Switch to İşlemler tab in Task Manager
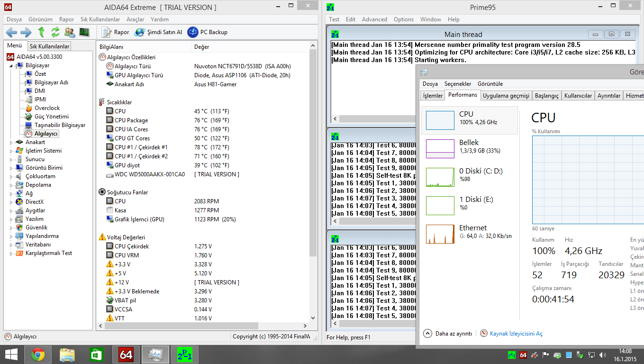 tap(433, 95)
